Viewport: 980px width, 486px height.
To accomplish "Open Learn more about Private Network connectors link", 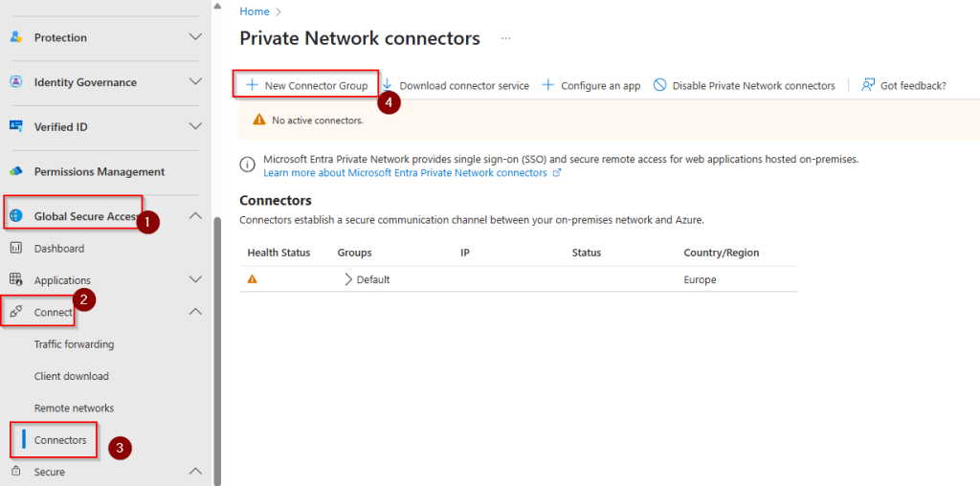I will point(405,173).
